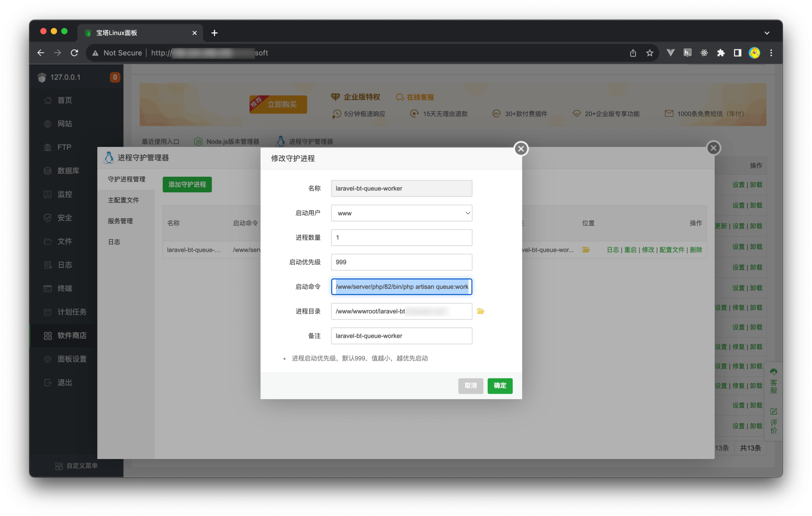
Task: Click the 进程目录 directory input field
Action: (402, 311)
